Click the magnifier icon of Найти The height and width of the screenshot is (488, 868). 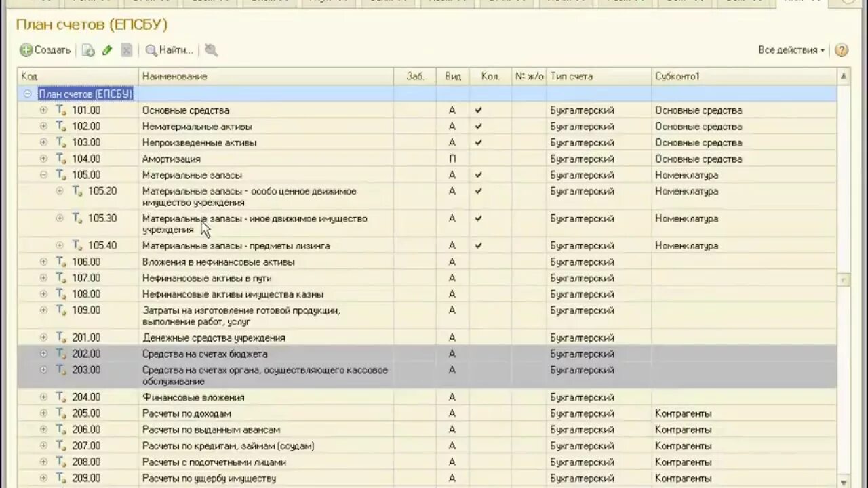(151, 50)
